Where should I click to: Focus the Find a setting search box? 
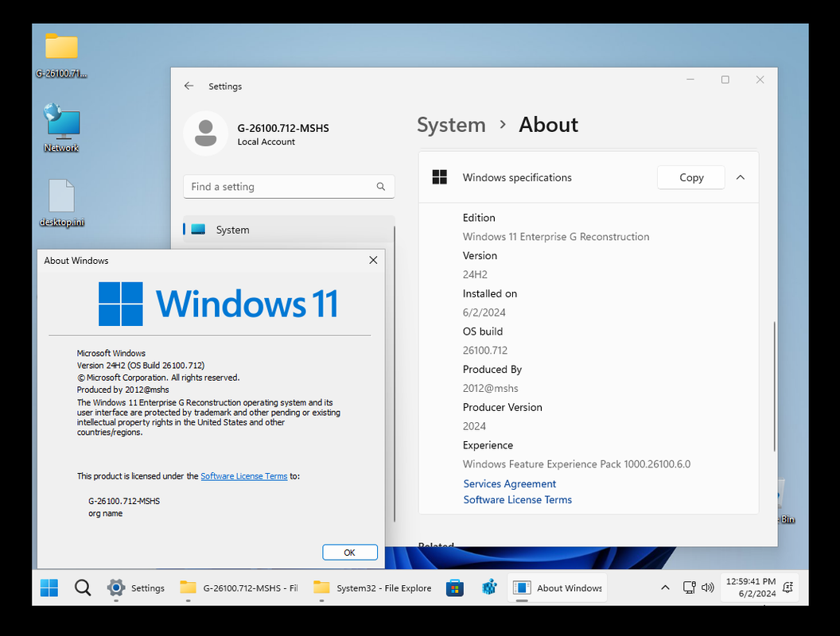(x=289, y=186)
